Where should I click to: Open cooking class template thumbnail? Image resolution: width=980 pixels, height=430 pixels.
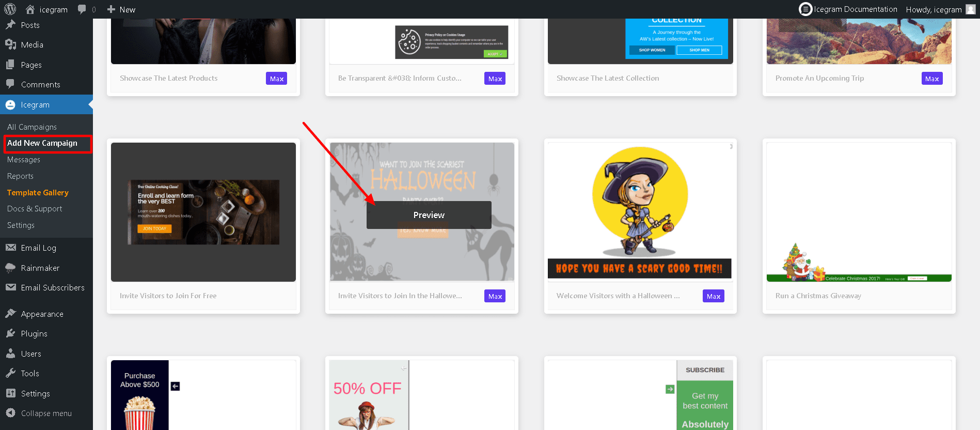click(x=203, y=212)
